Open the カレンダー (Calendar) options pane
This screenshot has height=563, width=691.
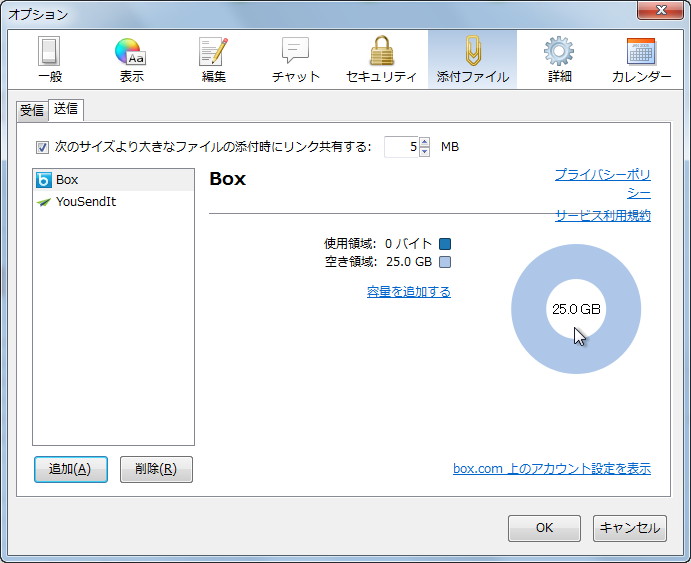pos(641,60)
